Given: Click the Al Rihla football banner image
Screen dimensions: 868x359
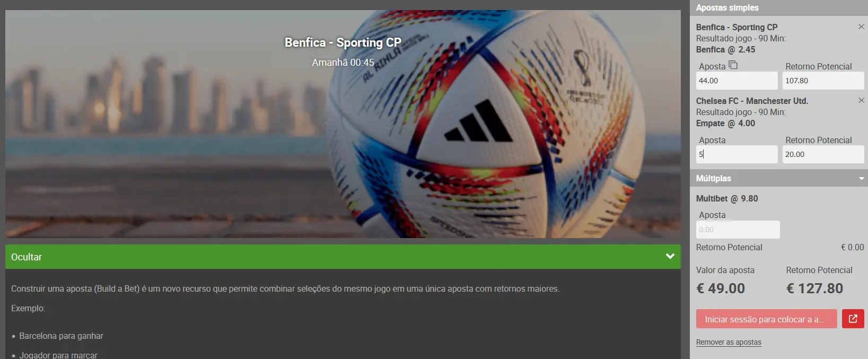Looking at the screenshot, I should pyautogui.click(x=343, y=124).
